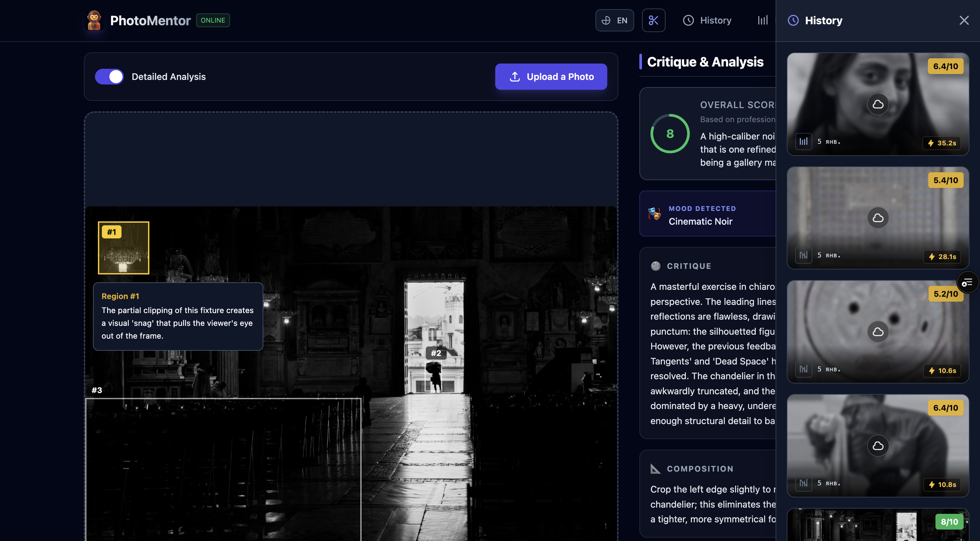
Task: Disable the Detailed Analysis toggle
Action: pyautogui.click(x=109, y=77)
